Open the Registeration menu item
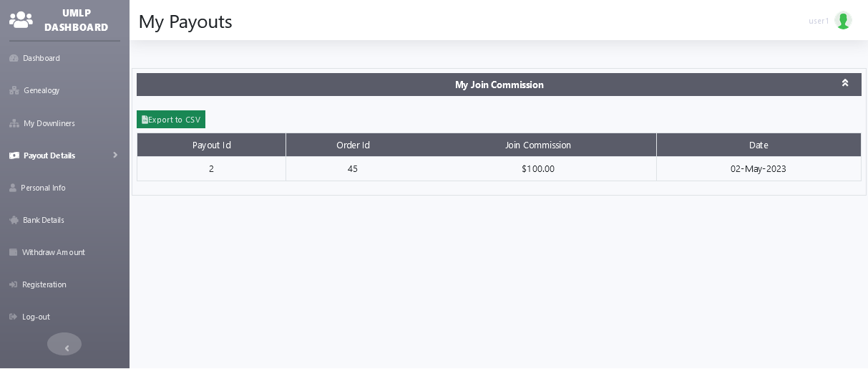 [x=44, y=284]
